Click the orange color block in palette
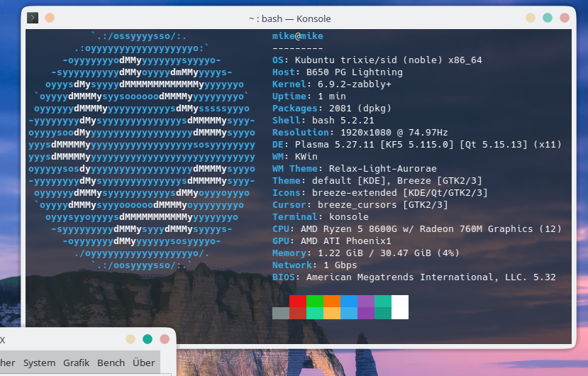The width and height of the screenshot is (588, 376). tap(332, 301)
